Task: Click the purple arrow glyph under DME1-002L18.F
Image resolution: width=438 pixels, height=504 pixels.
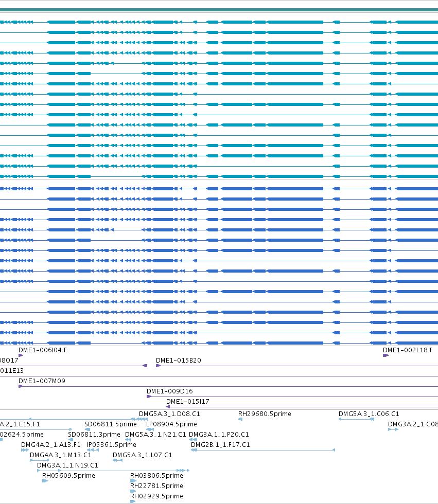Action: [x=386, y=355]
